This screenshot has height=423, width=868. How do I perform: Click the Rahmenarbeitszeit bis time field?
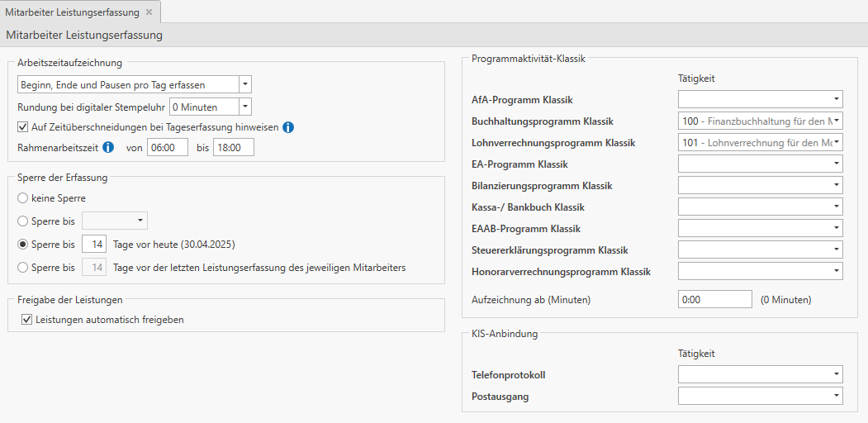point(233,148)
